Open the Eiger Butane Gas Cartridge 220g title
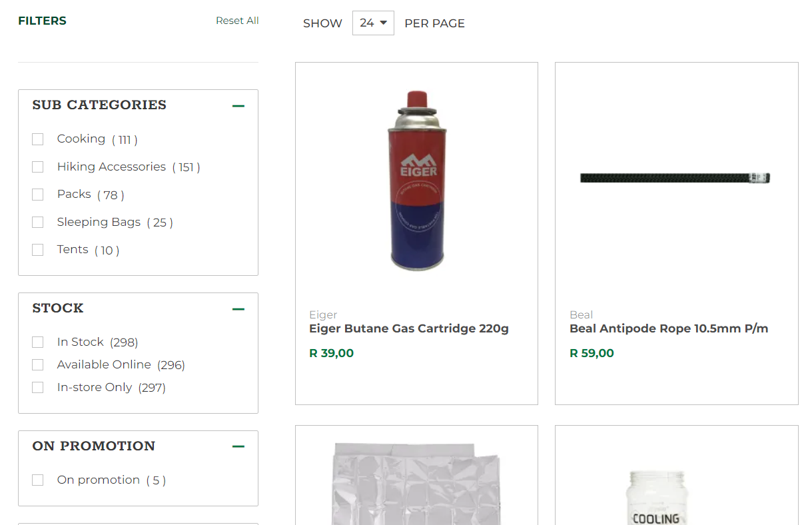Image resolution: width=812 pixels, height=525 pixels. pyautogui.click(x=408, y=328)
